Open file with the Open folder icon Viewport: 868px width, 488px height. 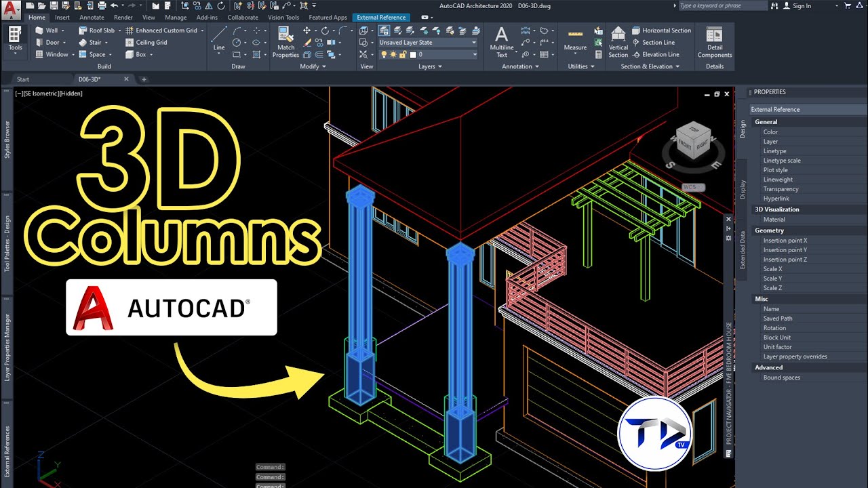(41, 5)
